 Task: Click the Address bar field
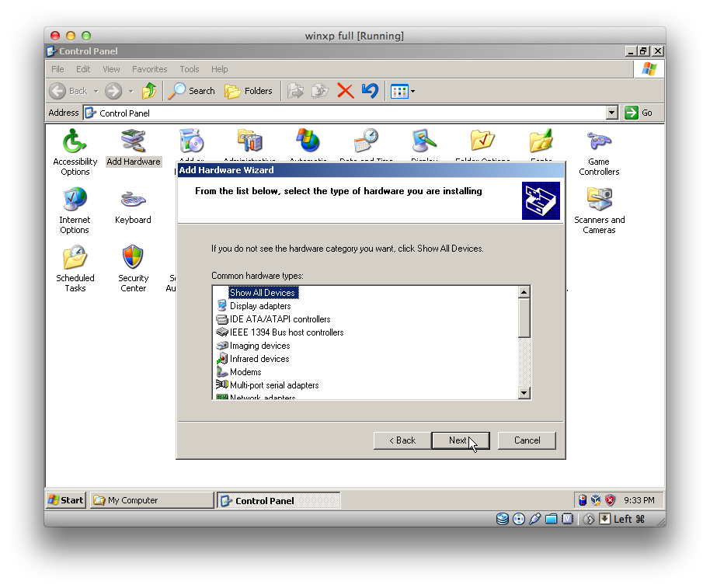click(345, 113)
